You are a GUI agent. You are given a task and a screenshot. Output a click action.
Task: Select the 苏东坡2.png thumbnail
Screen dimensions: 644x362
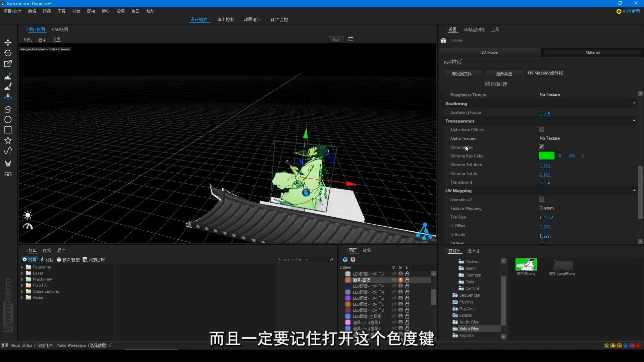click(x=526, y=265)
